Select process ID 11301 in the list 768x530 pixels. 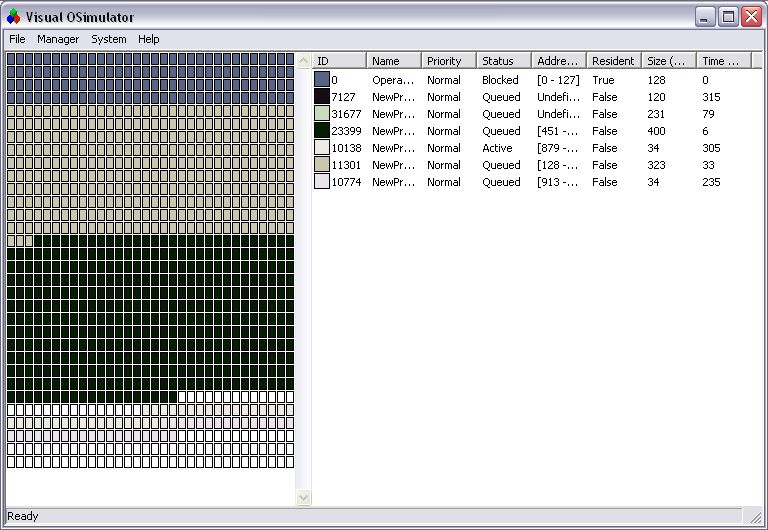pos(346,165)
